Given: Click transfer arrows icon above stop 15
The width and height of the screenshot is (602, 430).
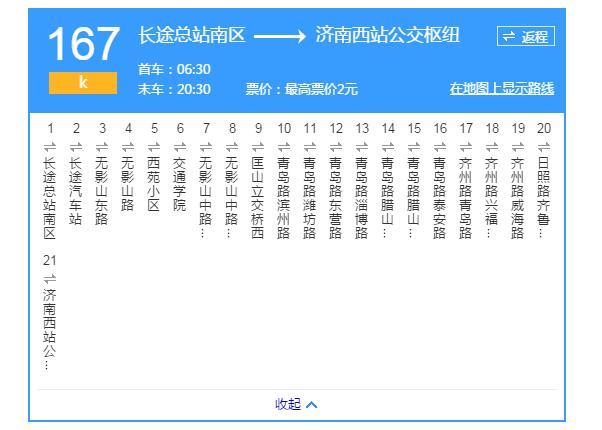Looking at the screenshot, I should coord(414,147).
